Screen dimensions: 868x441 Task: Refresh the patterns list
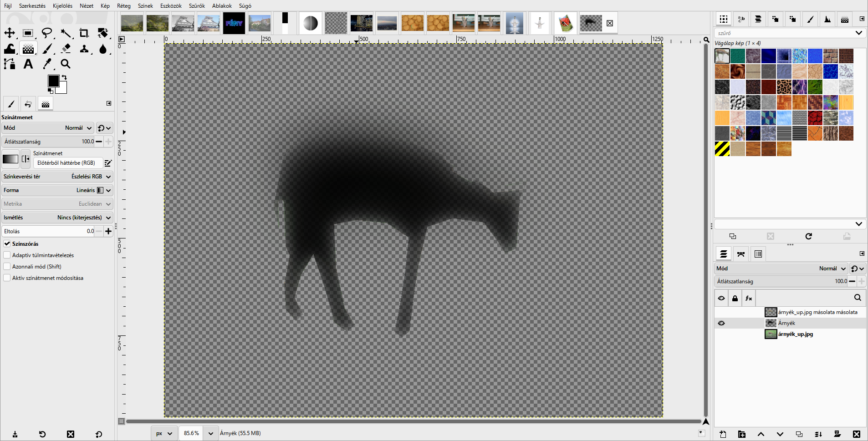(x=809, y=236)
